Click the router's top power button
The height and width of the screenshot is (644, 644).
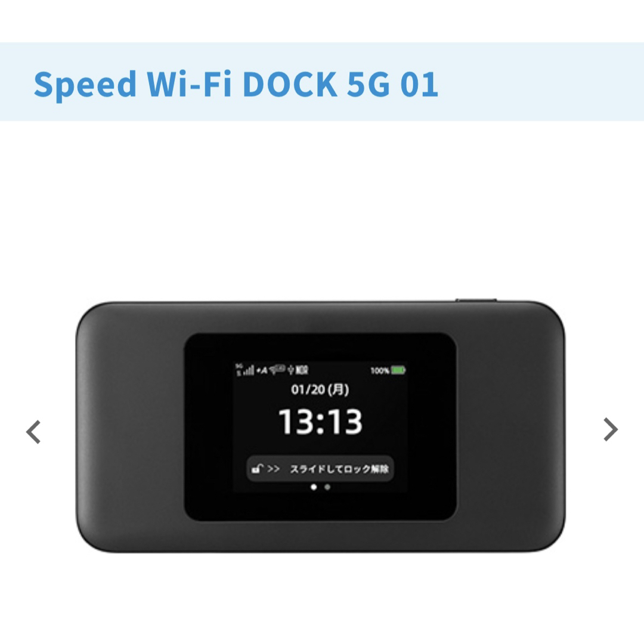tap(476, 300)
